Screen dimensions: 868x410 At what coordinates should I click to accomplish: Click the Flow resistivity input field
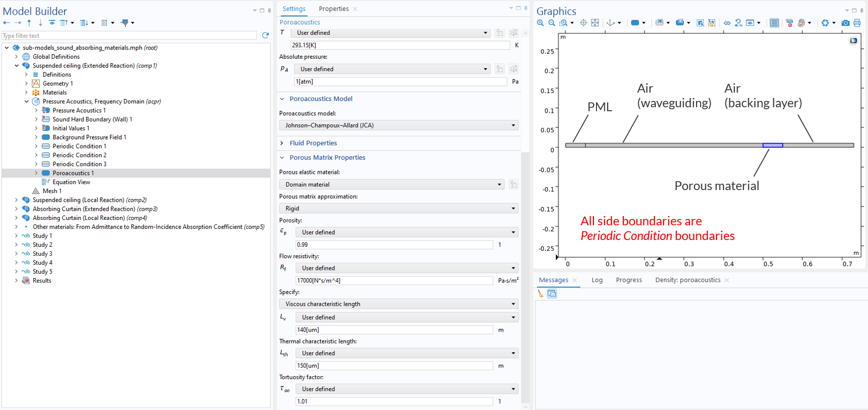pos(394,281)
